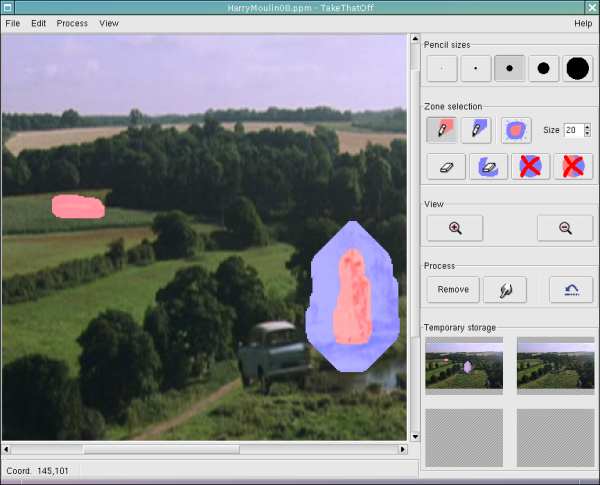Select the blue zone eraser tool
The width and height of the screenshot is (600, 485).
pos(489,167)
